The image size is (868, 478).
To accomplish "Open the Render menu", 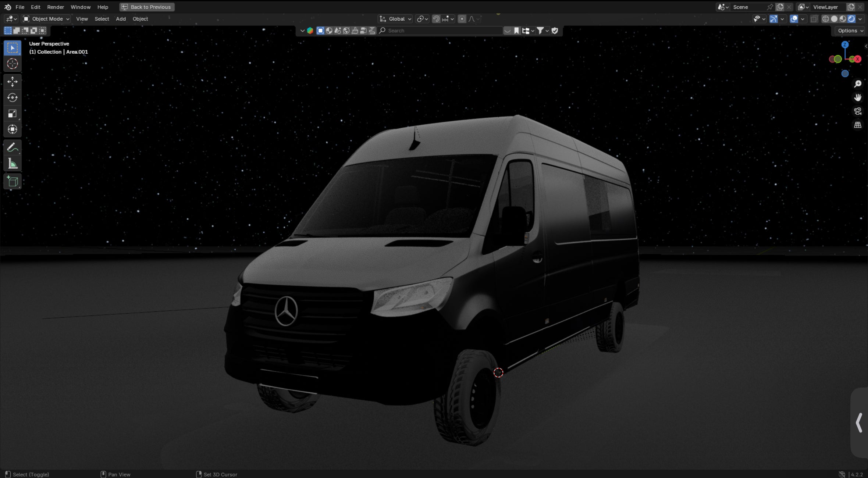I will (56, 7).
